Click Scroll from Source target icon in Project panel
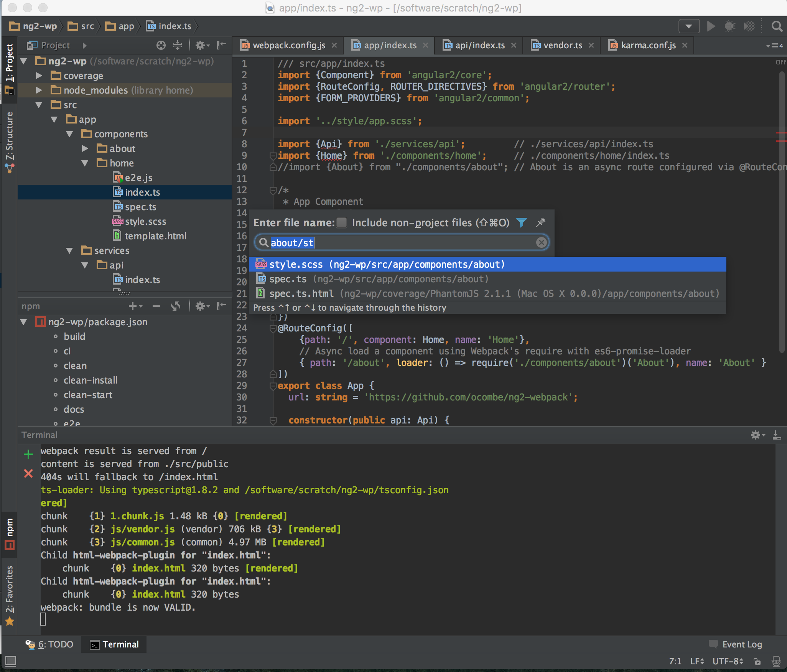Image resolution: width=787 pixels, height=672 pixels. [x=161, y=45]
